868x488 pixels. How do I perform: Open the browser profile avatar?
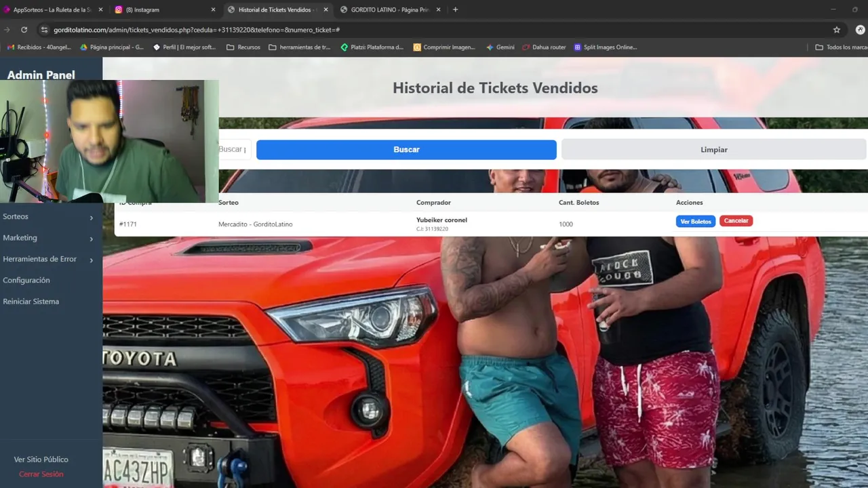tap(861, 30)
